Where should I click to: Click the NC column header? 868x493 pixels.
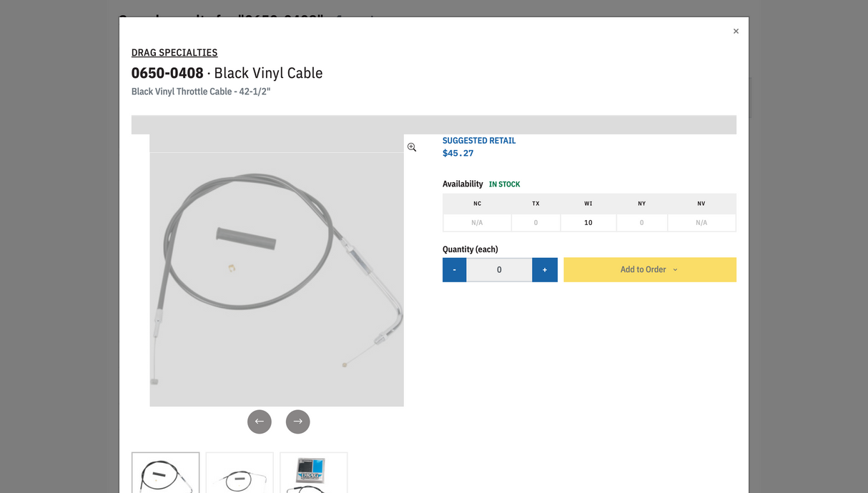[x=477, y=204]
